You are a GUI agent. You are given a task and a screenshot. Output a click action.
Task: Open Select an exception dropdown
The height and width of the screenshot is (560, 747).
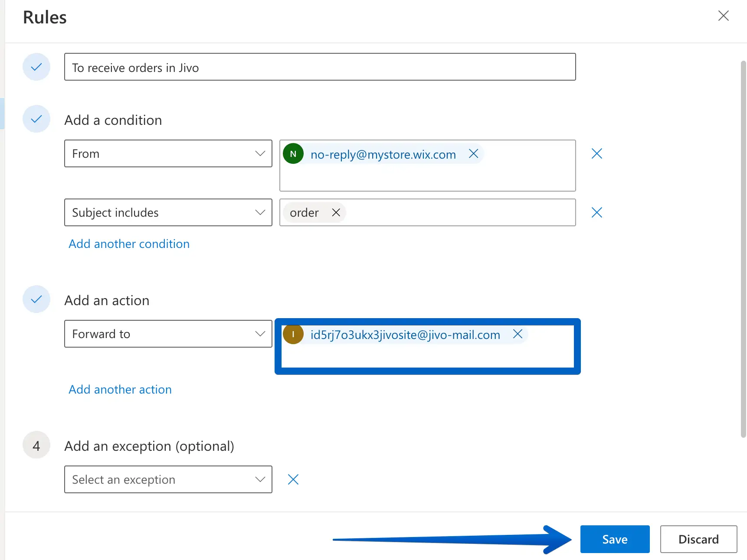[x=168, y=479]
